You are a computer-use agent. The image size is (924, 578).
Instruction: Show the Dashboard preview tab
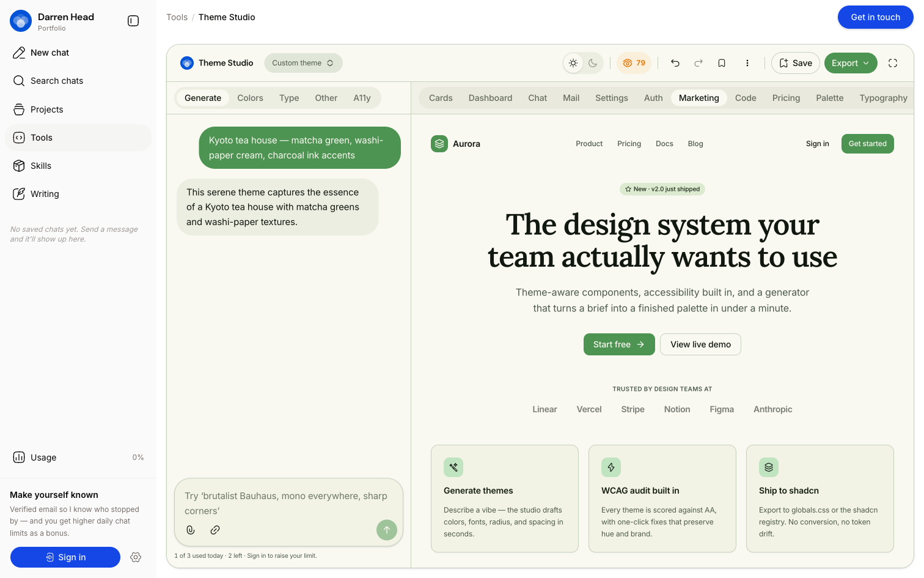(490, 98)
